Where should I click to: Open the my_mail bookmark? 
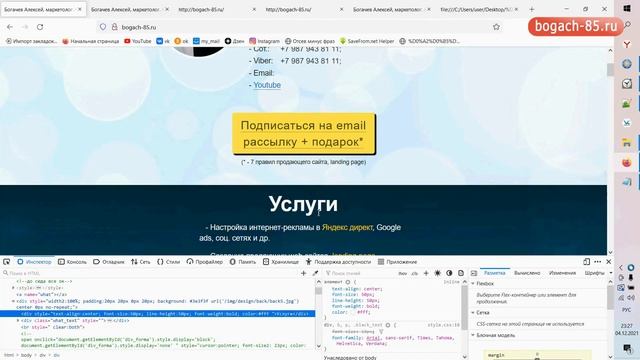pyautogui.click(x=206, y=41)
